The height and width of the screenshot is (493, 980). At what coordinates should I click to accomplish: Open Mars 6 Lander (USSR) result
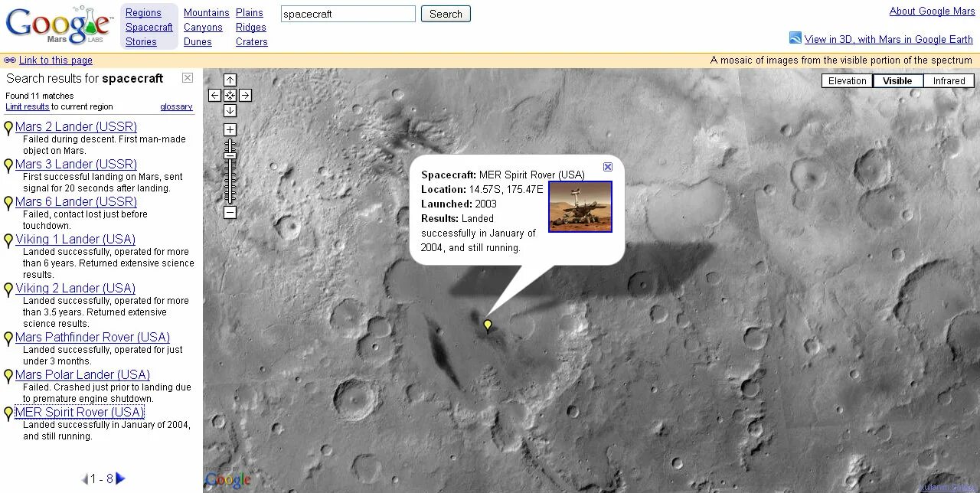click(76, 201)
